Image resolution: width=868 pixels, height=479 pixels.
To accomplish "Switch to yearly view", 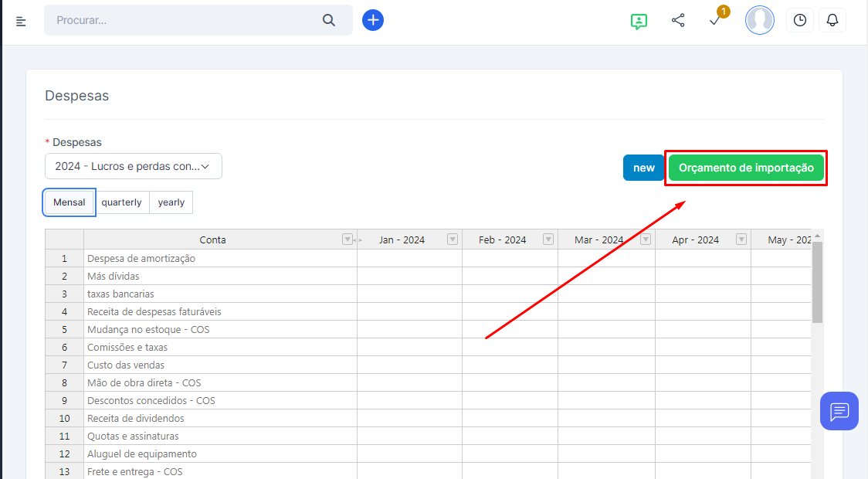I will tap(171, 202).
